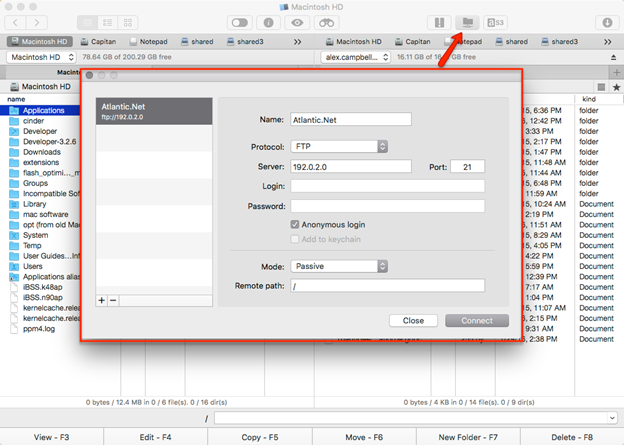Click the Password input field
Screen dimensions: 624x445
coord(388,206)
